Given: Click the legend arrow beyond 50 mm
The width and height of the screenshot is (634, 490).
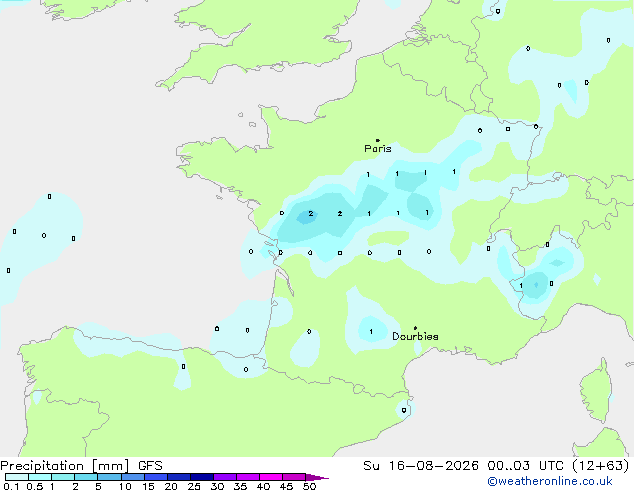Looking at the screenshot, I should pyautogui.click(x=317, y=477).
